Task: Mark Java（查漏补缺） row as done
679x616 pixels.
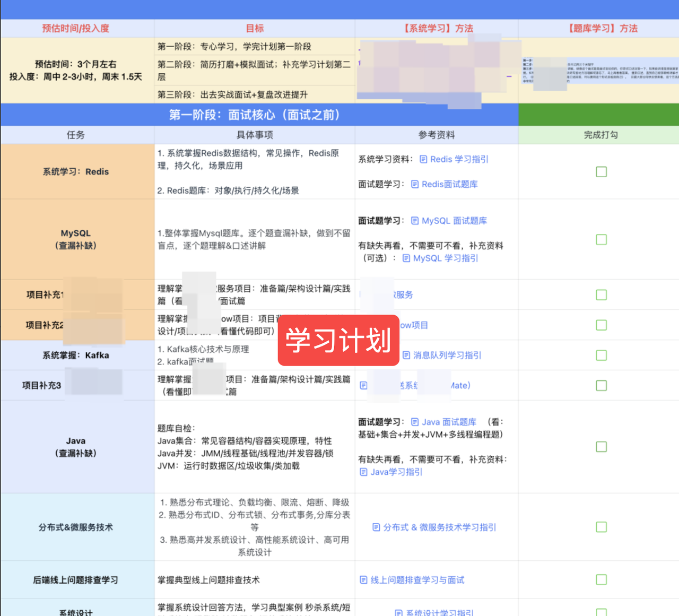Action: point(601,447)
